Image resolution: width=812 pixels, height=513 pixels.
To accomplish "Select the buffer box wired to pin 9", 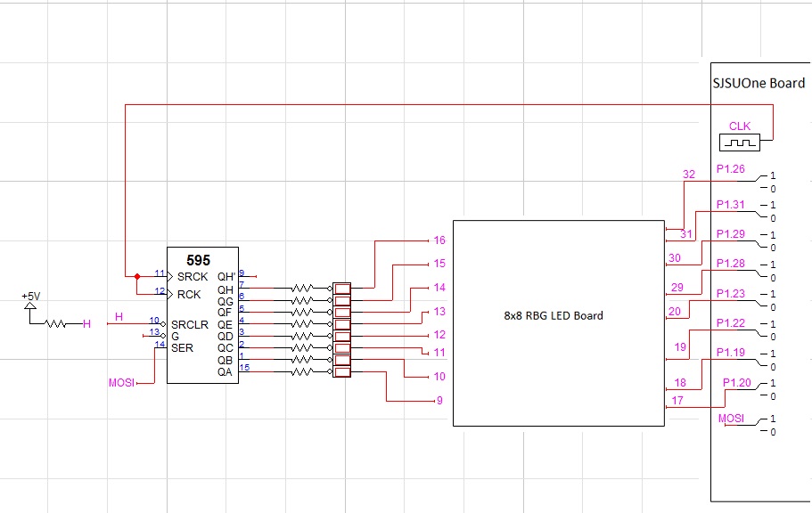I will pos(341,371).
